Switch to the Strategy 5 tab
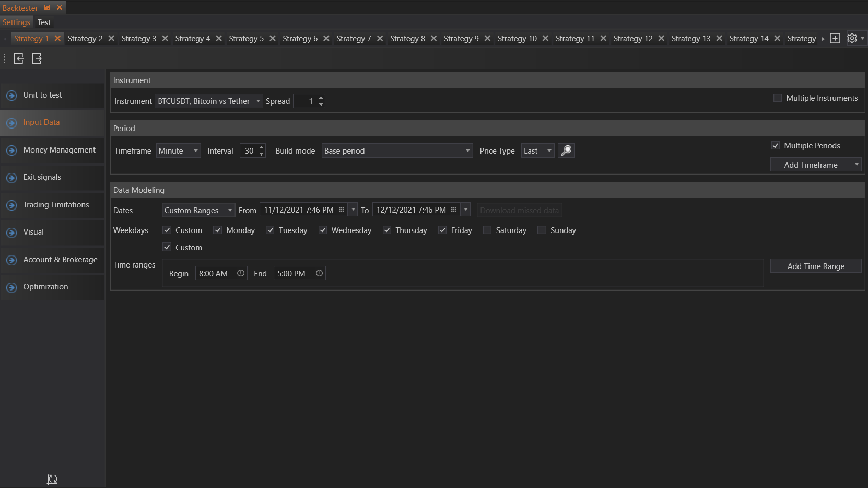This screenshot has width=868, height=488. (x=246, y=39)
